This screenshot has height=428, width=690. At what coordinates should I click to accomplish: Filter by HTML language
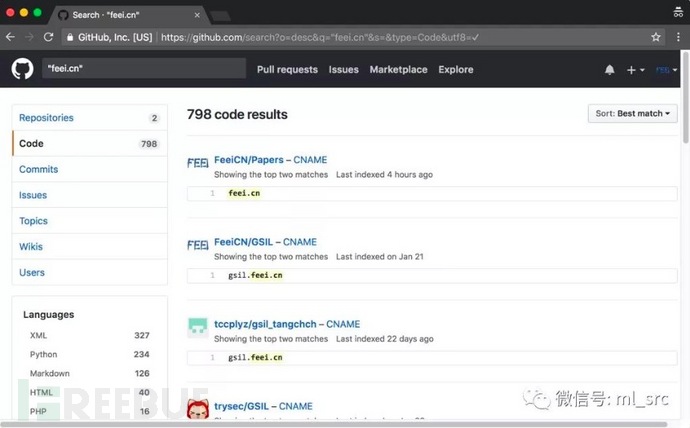click(x=90, y=392)
